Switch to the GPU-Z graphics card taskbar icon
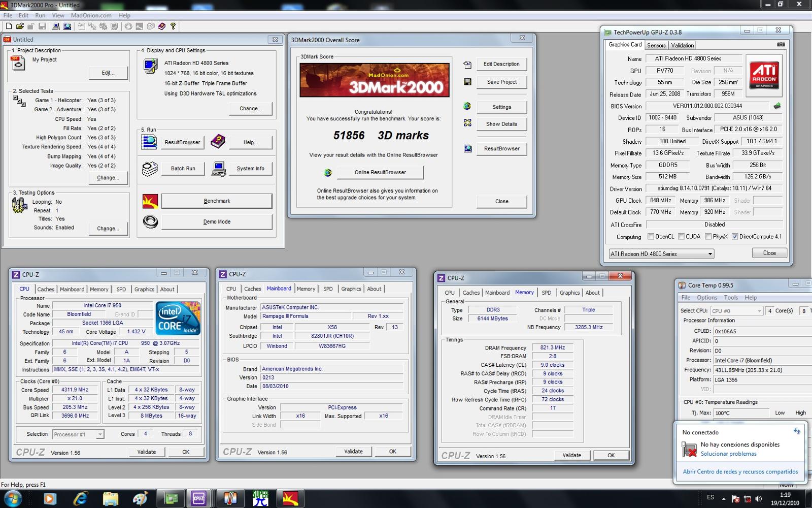The image size is (812, 508). [171, 498]
